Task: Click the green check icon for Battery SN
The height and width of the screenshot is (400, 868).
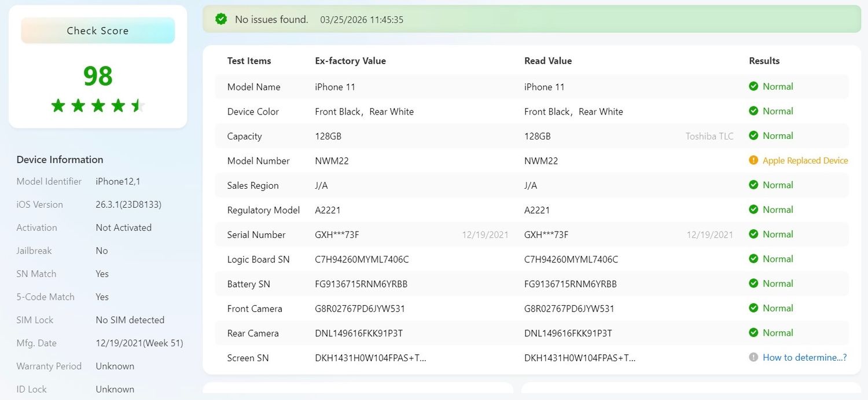Action: 753,284
